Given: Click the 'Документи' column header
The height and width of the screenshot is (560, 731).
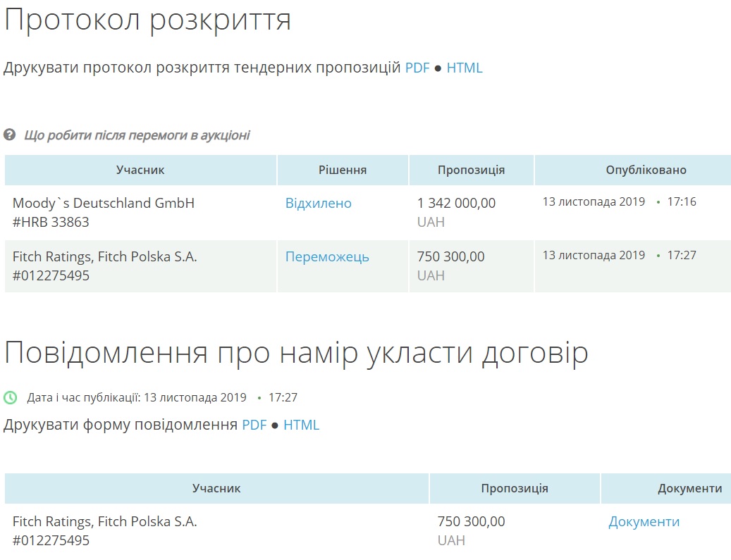Looking at the screenshot, I should pyautogui.click(x=689, y=489).
